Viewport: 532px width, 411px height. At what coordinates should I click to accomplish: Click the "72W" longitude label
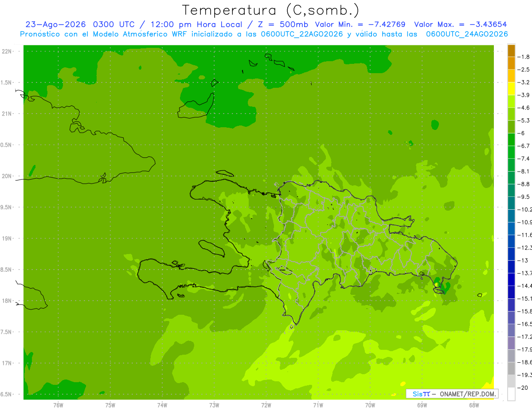(x=266, y=405)
